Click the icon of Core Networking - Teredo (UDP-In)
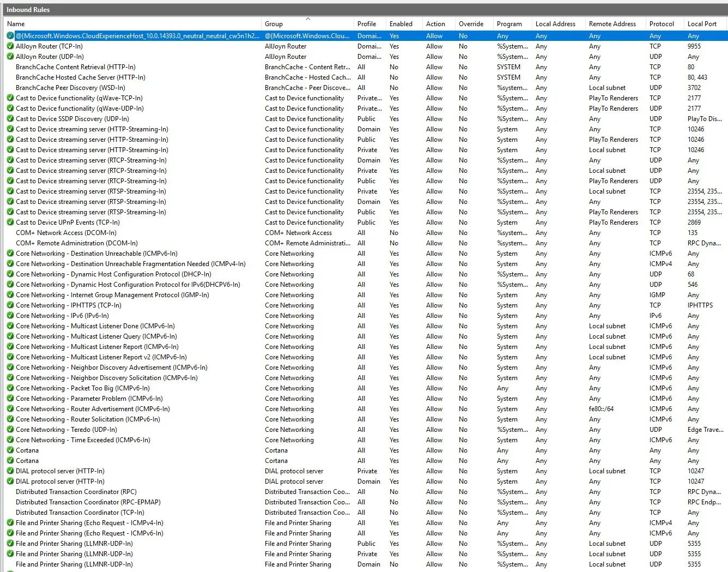This screenshot has height=572, width=728. pos(10,430)
